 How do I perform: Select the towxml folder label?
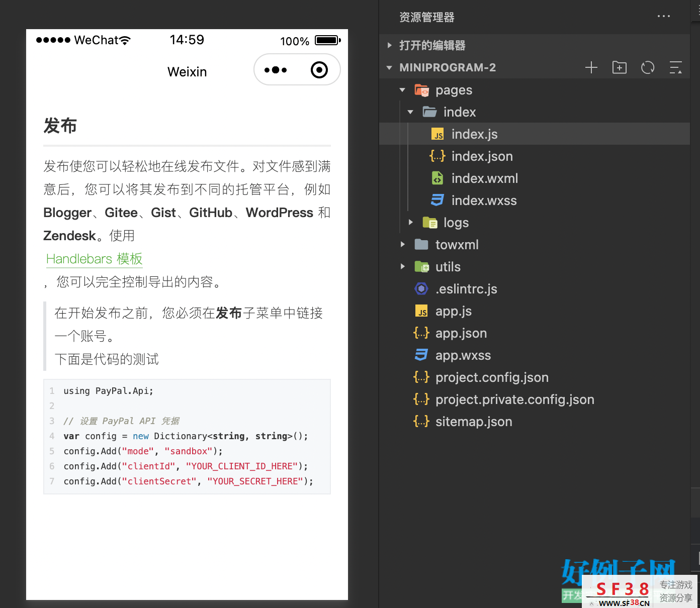coord(457,245)
